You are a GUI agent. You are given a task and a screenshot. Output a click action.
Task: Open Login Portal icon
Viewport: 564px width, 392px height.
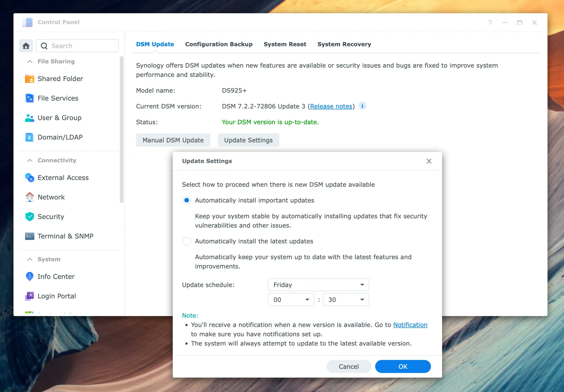(30, 296)
